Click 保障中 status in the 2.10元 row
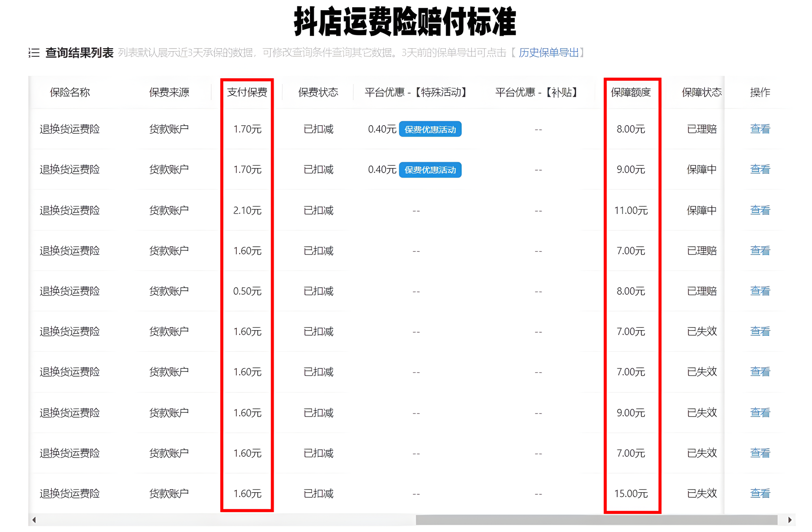812x532 pixels. 702,210
